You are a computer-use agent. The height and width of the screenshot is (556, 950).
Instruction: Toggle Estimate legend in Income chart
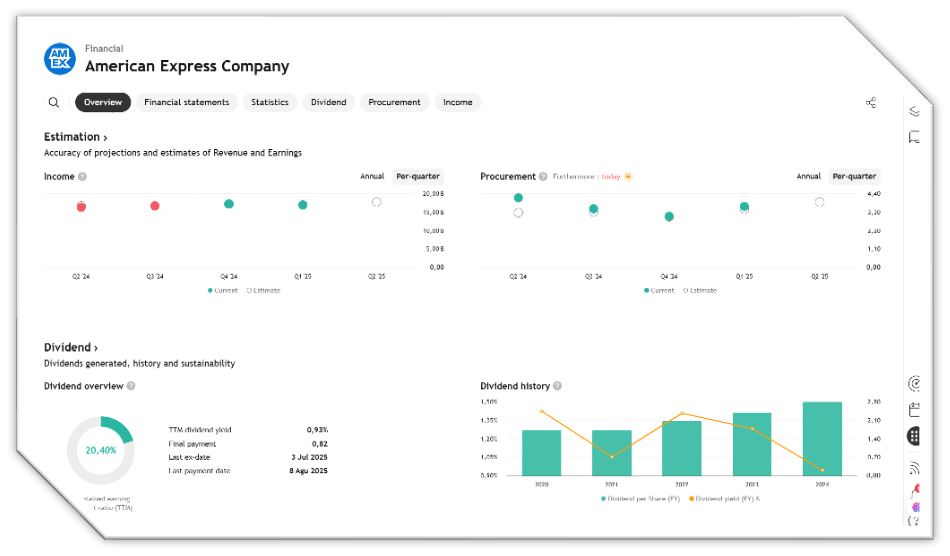tap(264, 291)
